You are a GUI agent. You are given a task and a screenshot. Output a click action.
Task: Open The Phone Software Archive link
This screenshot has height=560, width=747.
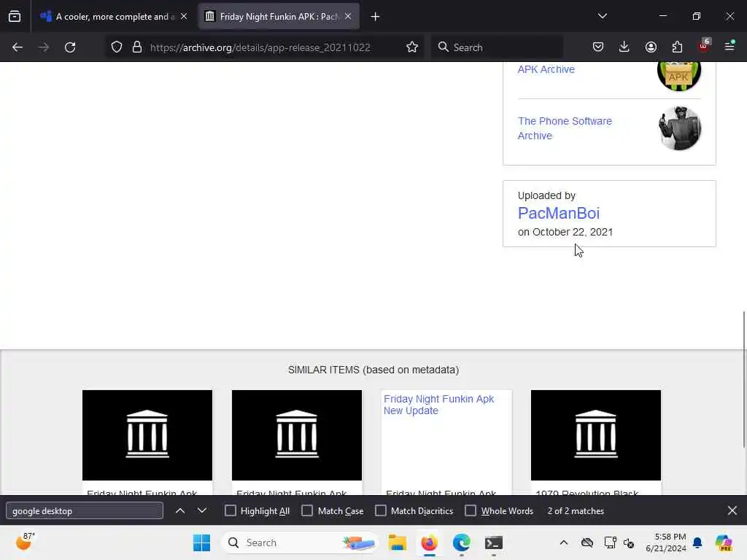pos(565,128)
